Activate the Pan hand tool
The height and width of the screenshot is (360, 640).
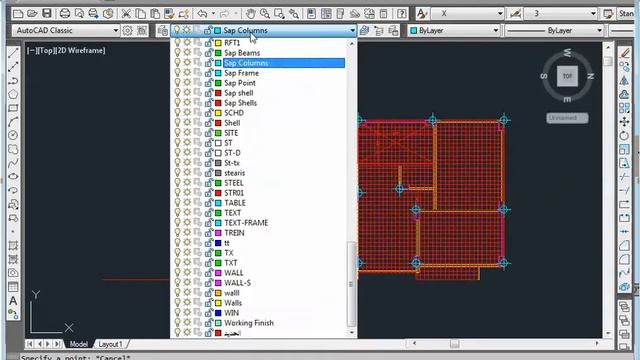pos(250,14)
